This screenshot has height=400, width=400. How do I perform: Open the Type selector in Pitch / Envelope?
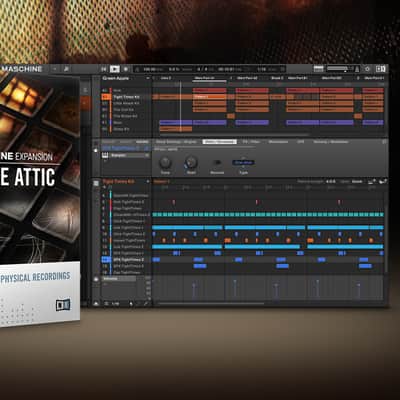[243, 162]
